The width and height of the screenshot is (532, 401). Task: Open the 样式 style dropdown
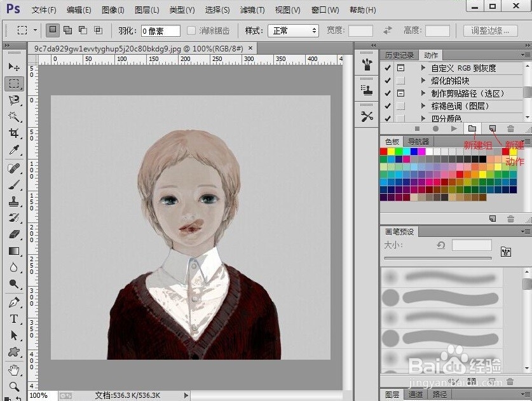pos(294,31)
